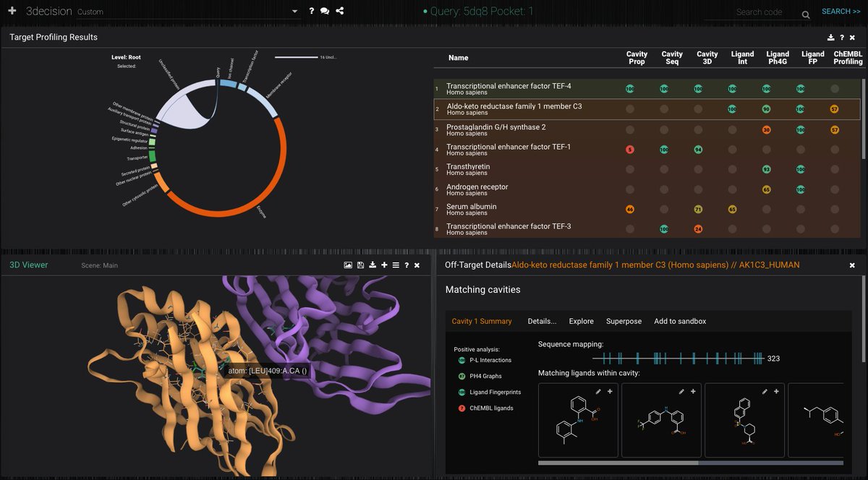
Task: Add the second matching ligand with plus icon
Action: (x=693, y=391)
